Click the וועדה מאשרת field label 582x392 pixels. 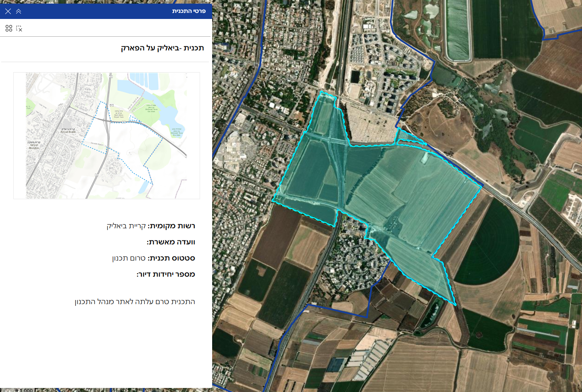171,242
